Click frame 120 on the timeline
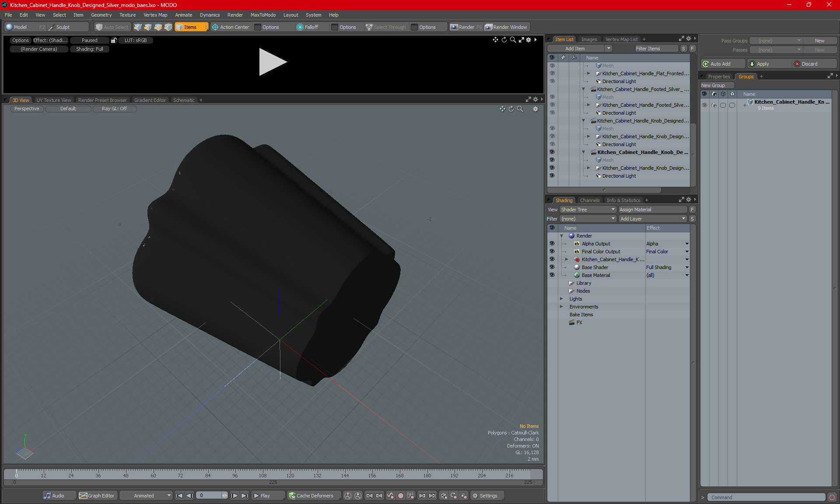Viewport: 840px width, 504px height. (290, 475)
